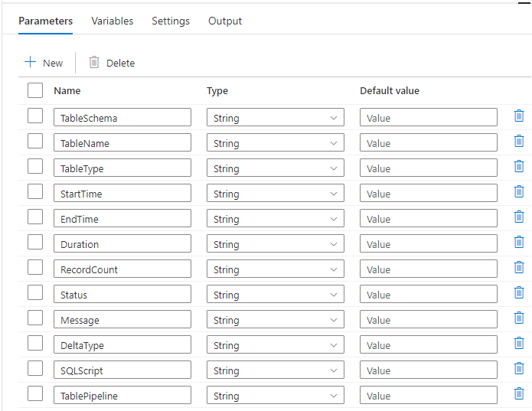
Task: Expand TablePipeline type dropdown
Action: (x=275, y=396)
